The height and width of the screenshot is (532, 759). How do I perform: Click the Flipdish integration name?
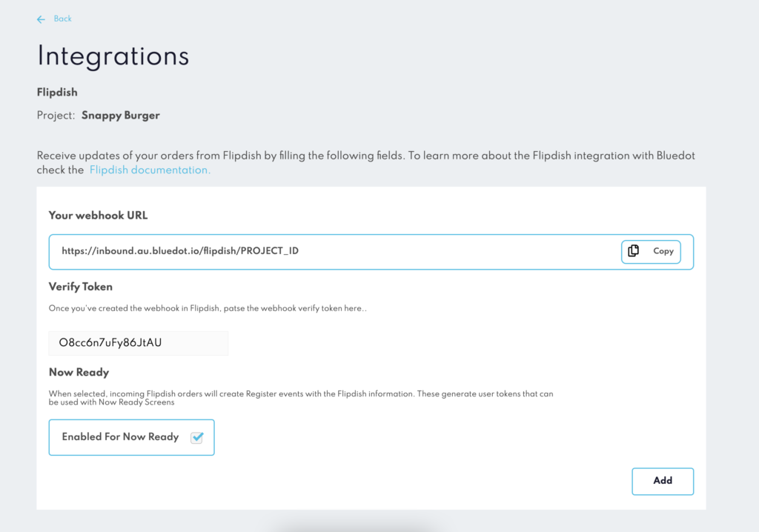(x=57, y=93)
